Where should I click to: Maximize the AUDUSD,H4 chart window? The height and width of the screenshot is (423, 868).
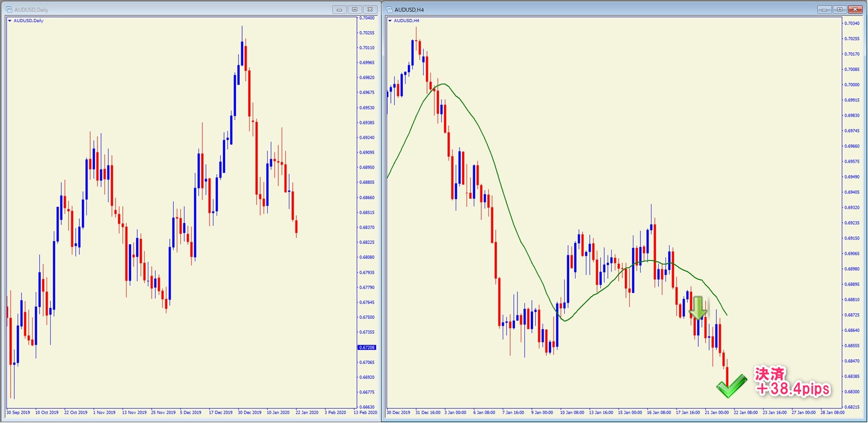[839, 10]
